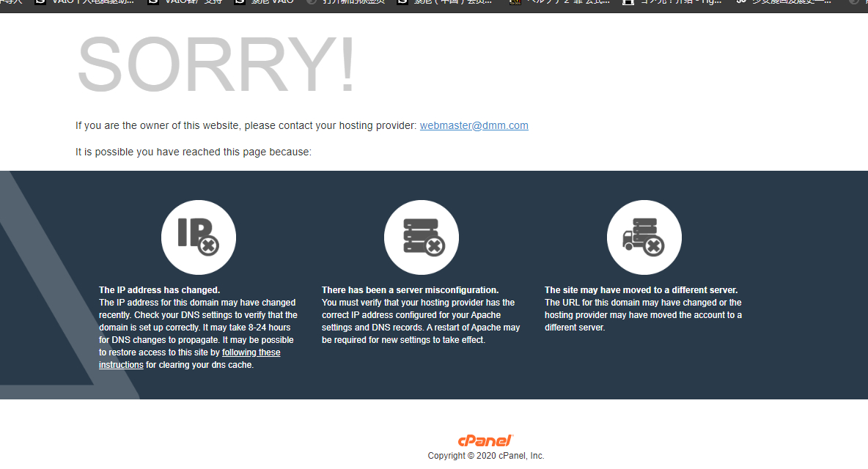The image size is (868, 469).
Task: Click the Copyright 2020 cPanel, Inc. text
Action: point(486,456)
